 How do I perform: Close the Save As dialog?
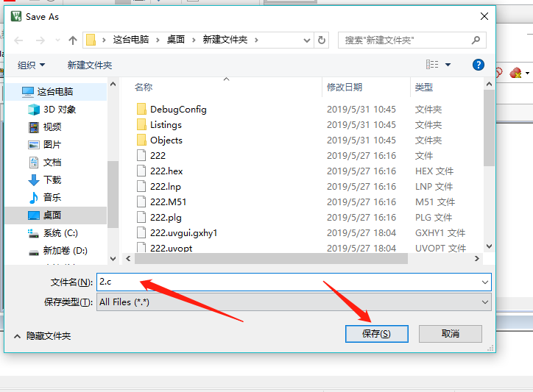pos(484,16)
